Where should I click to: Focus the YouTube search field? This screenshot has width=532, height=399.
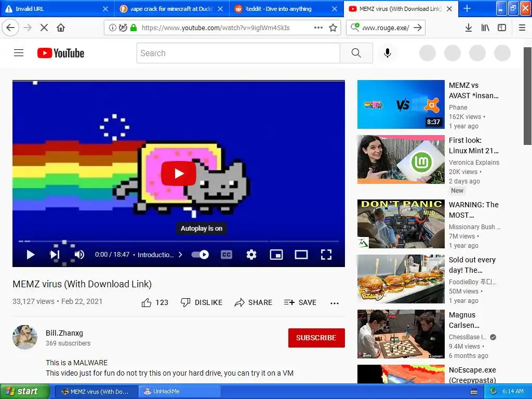point(238,53)
